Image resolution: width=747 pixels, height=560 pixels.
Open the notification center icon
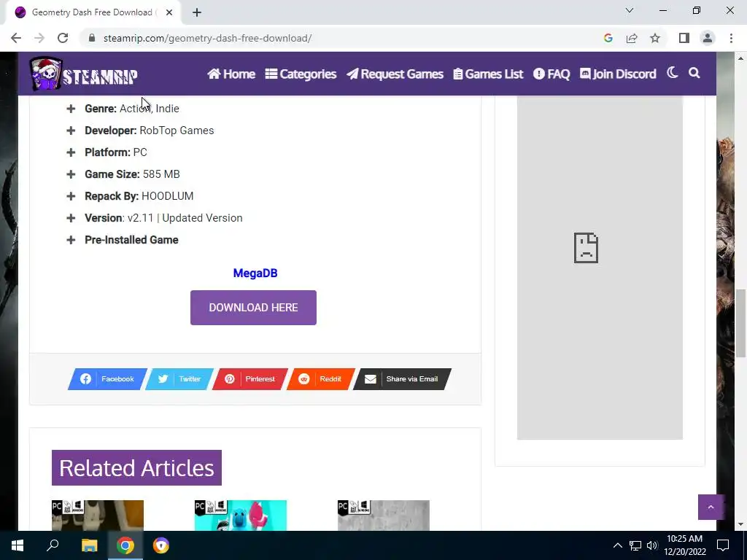[723, 545]
